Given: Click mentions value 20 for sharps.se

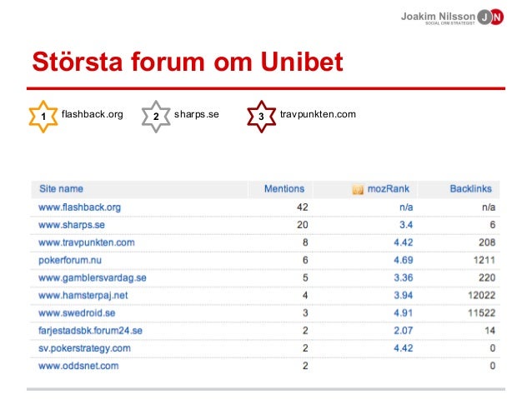Looking at the screenshot, I should click(303, 225).
